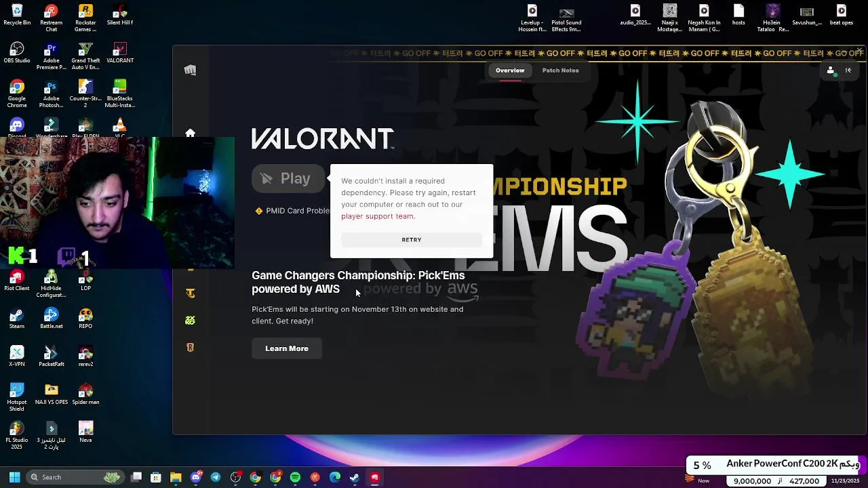Open Levelup - Hossein media file
The width and height of the screenshot is (868, 488).
(532, 18)
